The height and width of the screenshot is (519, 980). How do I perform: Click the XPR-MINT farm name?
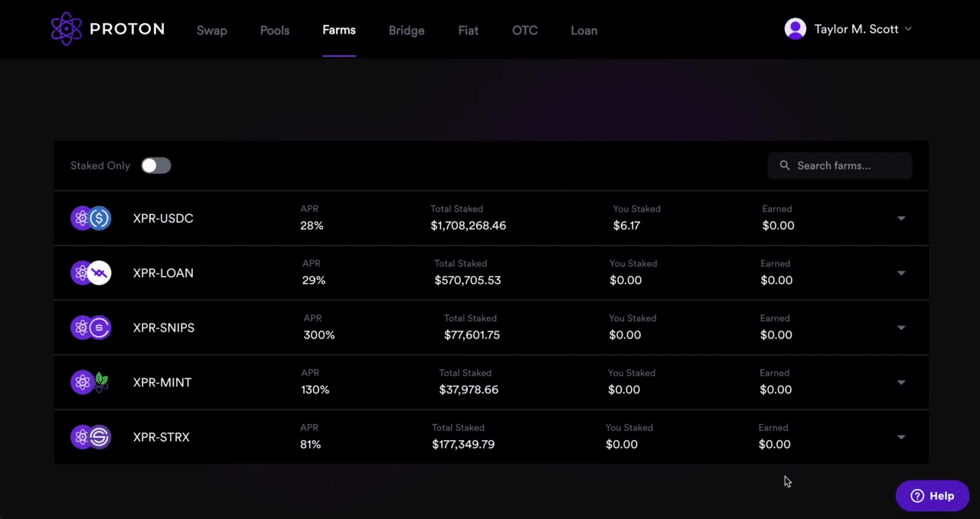point(162,383)
